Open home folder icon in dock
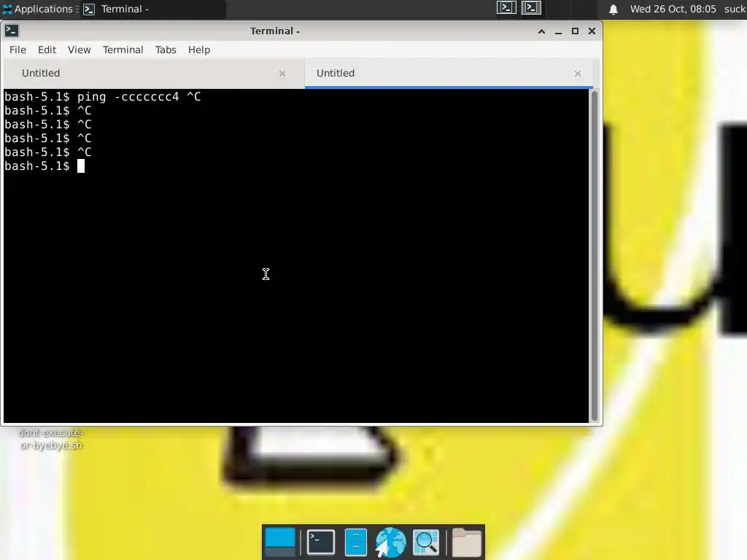 pyautogui.click(x=466, y=542)
